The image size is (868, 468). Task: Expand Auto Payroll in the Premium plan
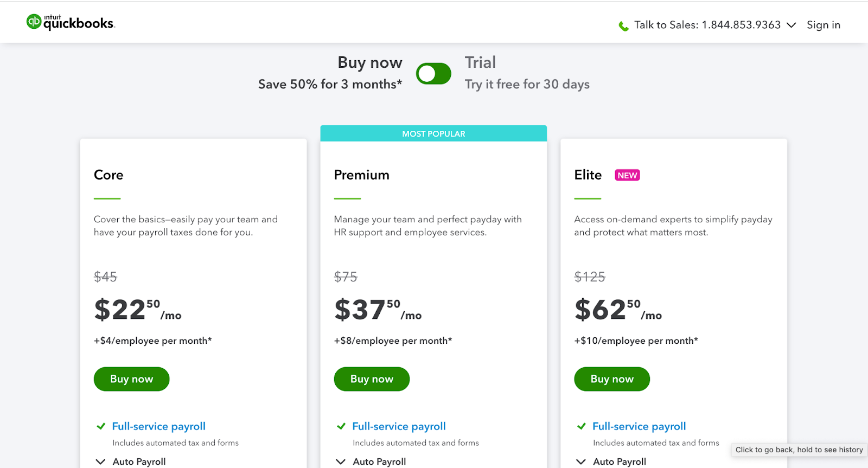(x=341, y=461)
